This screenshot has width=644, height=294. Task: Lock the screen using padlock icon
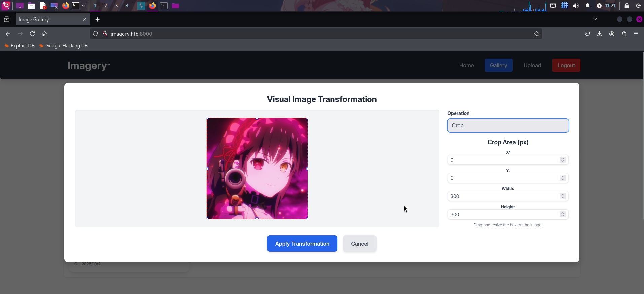pos(627,6)
